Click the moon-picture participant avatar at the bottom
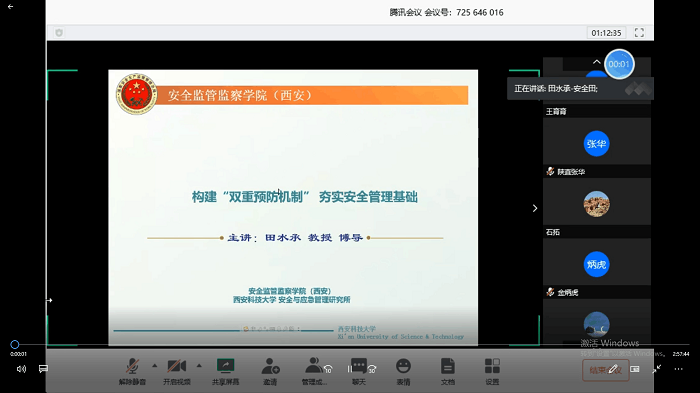700x393 pixels. coord(596,324)
